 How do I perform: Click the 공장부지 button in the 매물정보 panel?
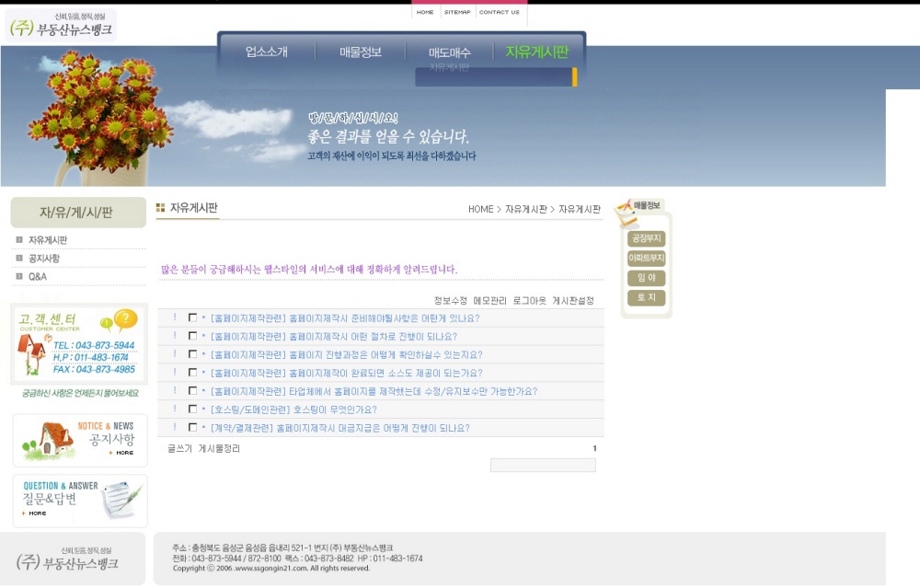646,238
